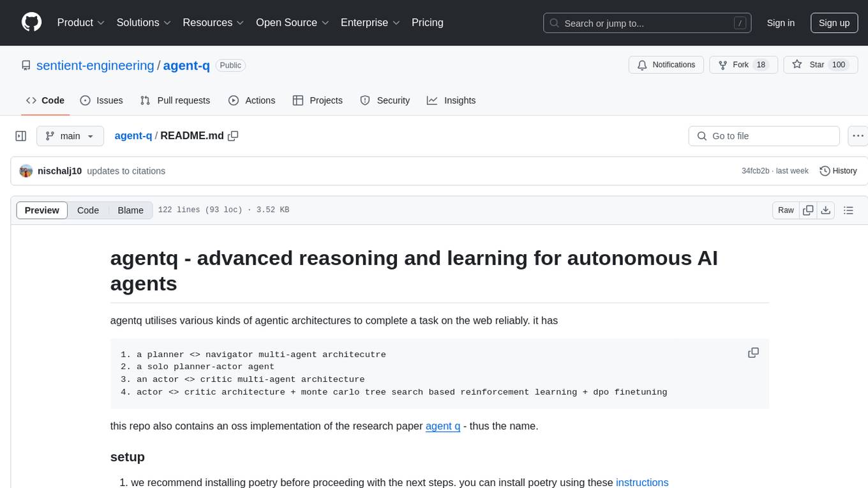868x488 pixels.
Task: Switch to the Pull requests tab
Action: point(175,100)
